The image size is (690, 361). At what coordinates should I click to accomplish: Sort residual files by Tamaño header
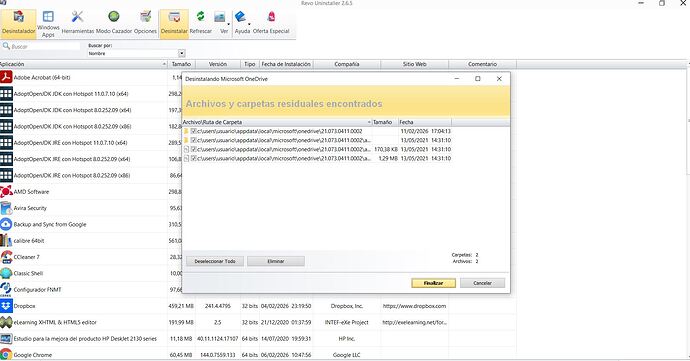coord(385,122)
